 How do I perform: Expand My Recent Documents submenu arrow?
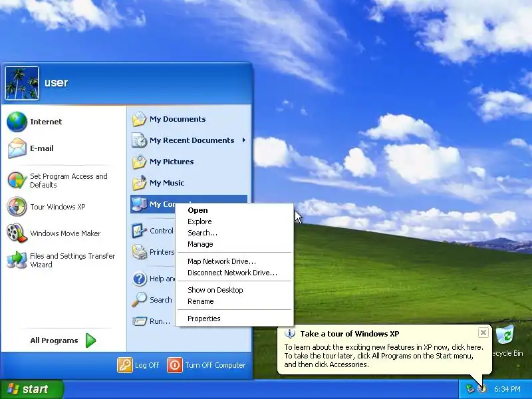tap(243, 140)
